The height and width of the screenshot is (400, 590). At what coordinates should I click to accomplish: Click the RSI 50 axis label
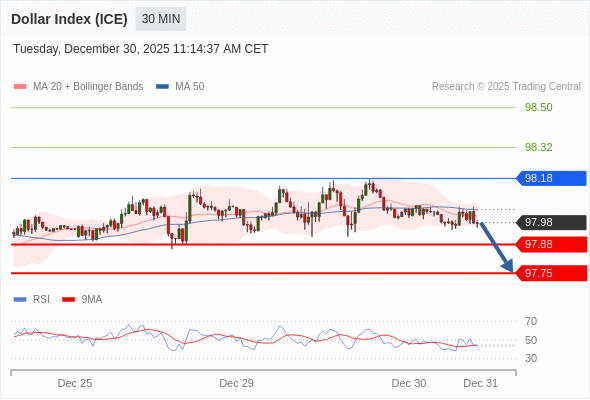tap(531, 340)
